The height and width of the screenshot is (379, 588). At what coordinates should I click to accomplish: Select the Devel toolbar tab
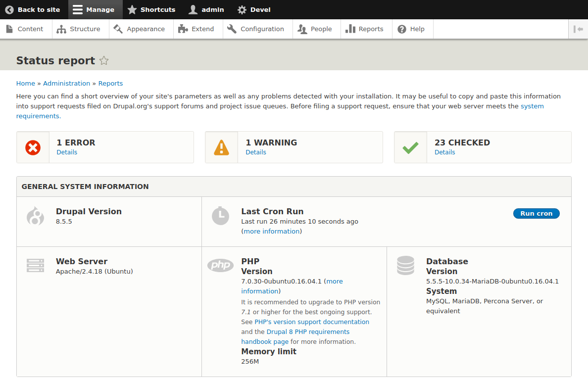[254, 10]
